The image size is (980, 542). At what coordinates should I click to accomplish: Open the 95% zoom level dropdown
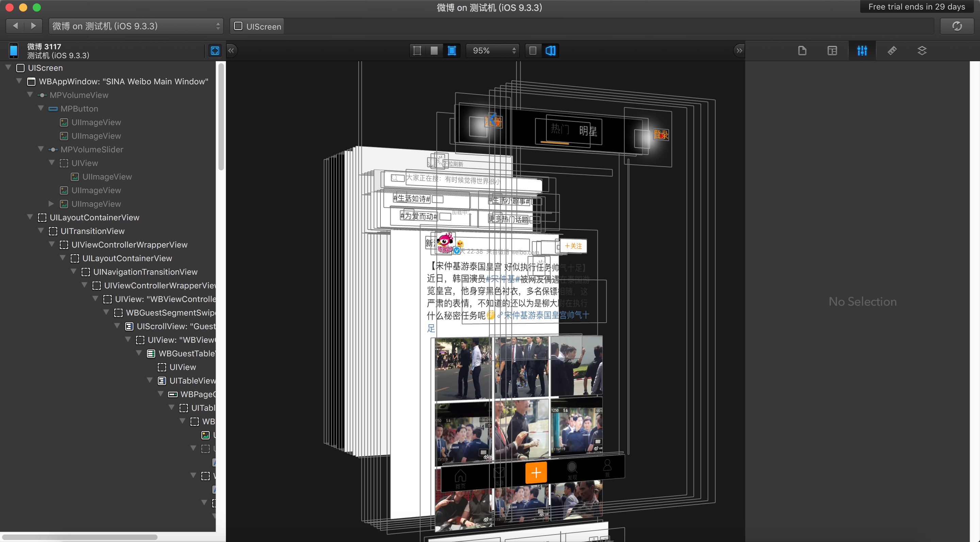(x=493, y=51)
